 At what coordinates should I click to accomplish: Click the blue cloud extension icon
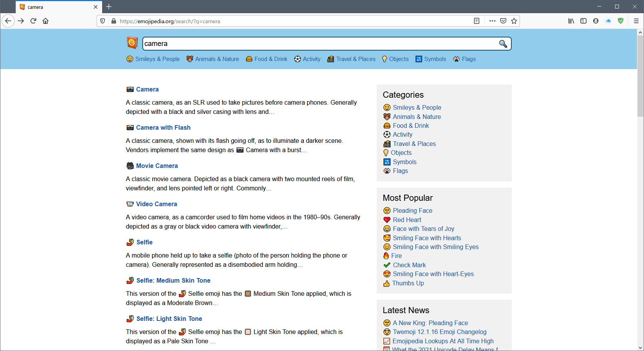click(x=608, y=21)
